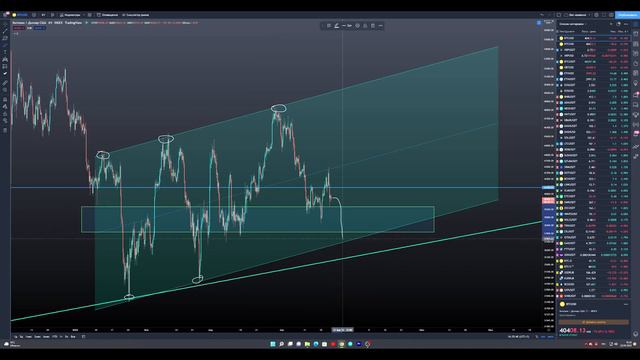Select the Все date range
This screenshot has width=640, height=360.
coord(73,337)
